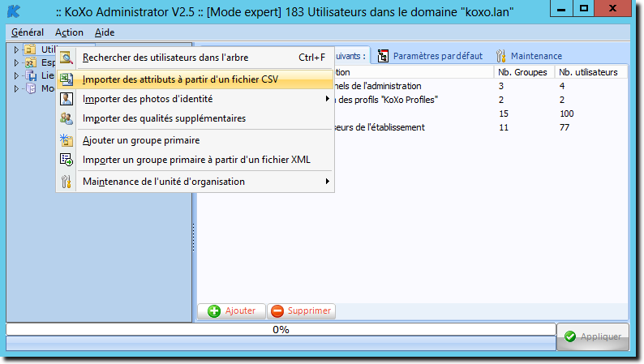Click the identity photo portrait icon
Image resolution: width=644 pixels, height=364 pixels.
pyautogui.click(x=67, y=99)
